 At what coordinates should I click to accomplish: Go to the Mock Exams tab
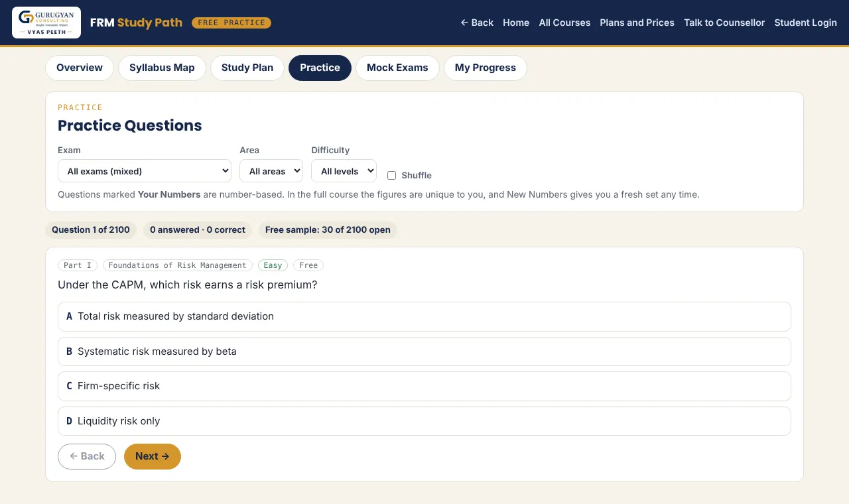click(397, 68)
